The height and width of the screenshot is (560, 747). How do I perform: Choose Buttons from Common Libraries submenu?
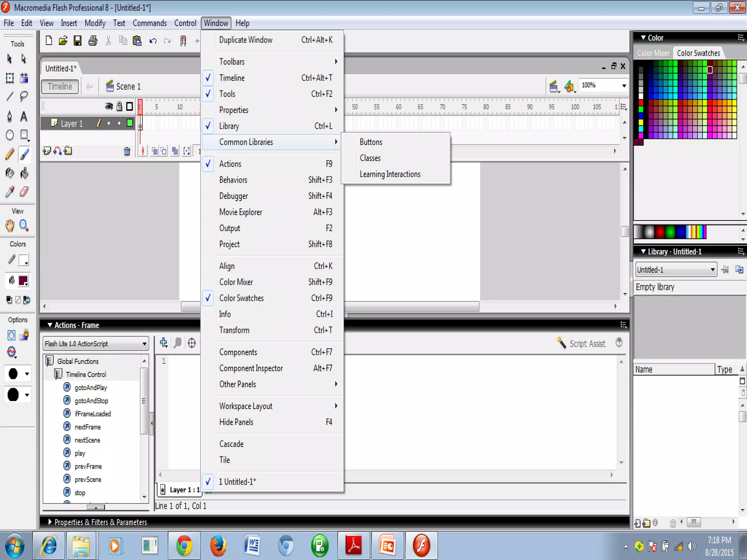coord(371,142)
